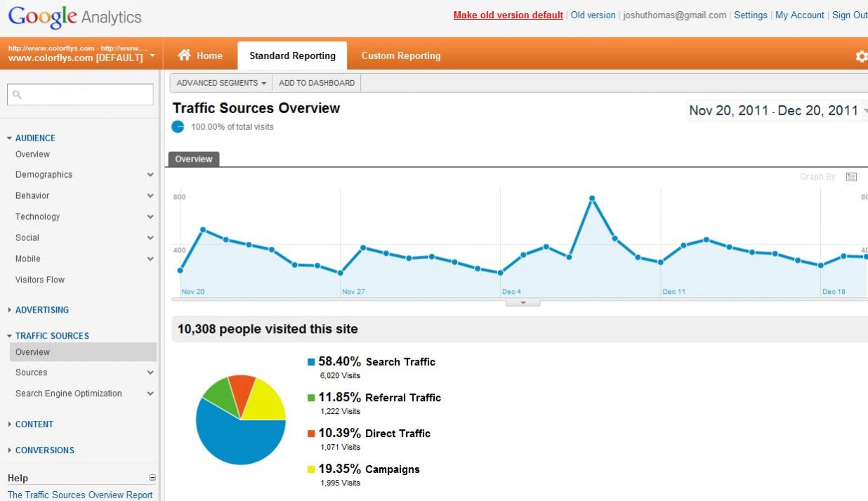868x501 pixels.
Task: Open the Advanced Segments dropdown
Action: pyautogui.click(x=221, y=83)
